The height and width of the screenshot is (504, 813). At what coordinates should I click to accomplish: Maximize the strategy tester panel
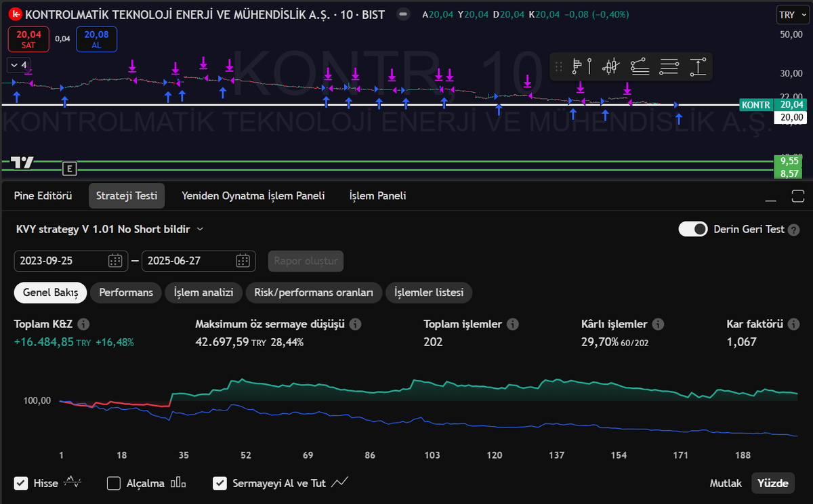click(x=797, y=196)
